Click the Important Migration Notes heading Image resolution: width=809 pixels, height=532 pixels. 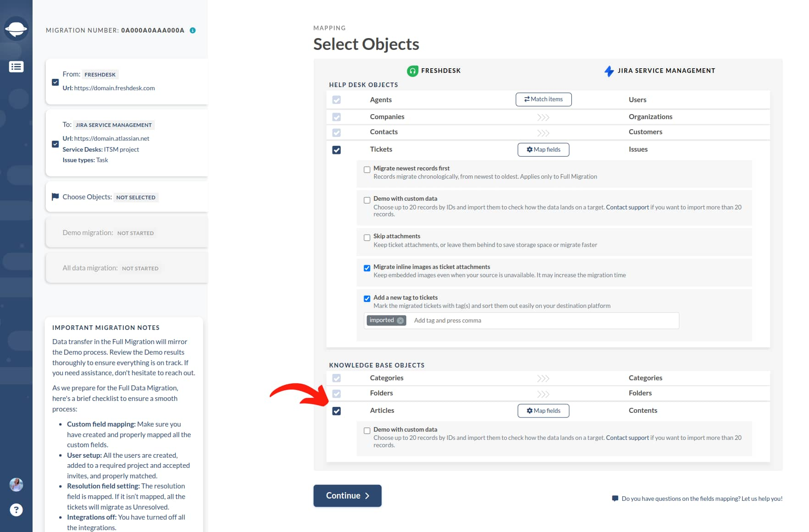[x=106, y=328]
